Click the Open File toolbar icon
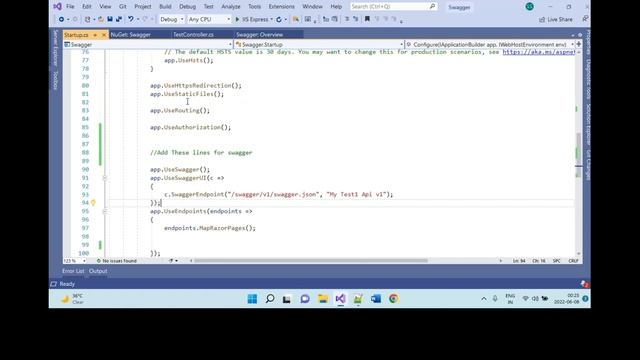640x360 pixels. [x=100, y=19]
